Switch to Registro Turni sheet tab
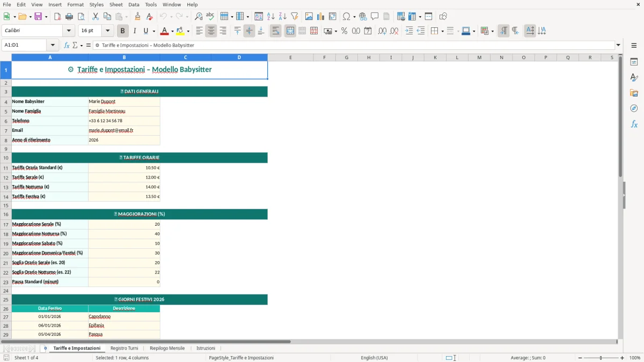 (x=124, y=348)
